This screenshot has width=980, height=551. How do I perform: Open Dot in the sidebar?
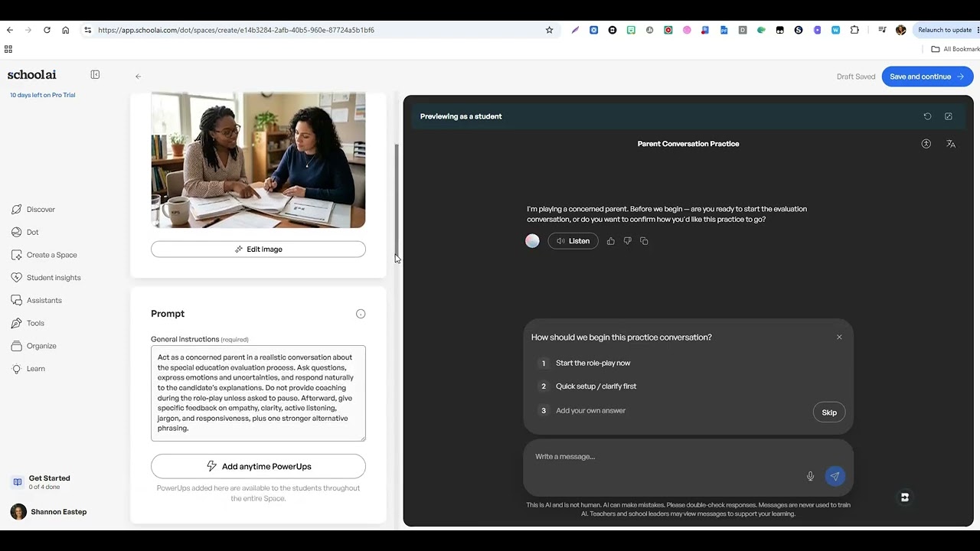(x=32, y=232)
